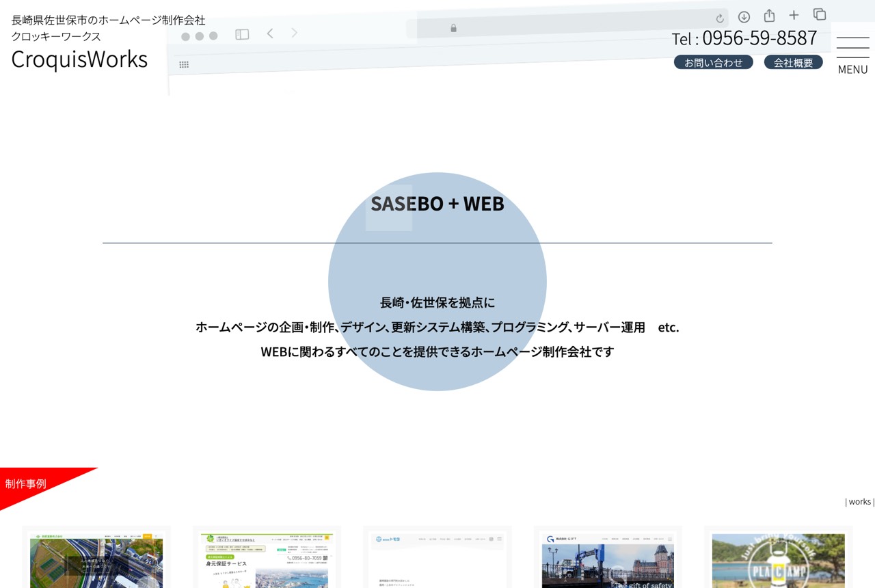Click the '長崎県佐世保市のホームページ制作会社' tagline
Viewport: 875px width, 588px height.
click(x=108, y=20)
